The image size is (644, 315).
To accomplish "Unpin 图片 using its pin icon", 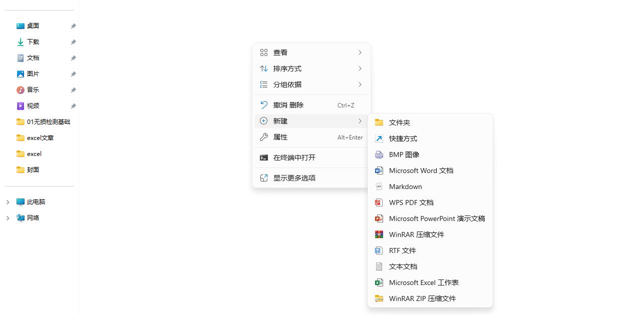I will point(73,74).
